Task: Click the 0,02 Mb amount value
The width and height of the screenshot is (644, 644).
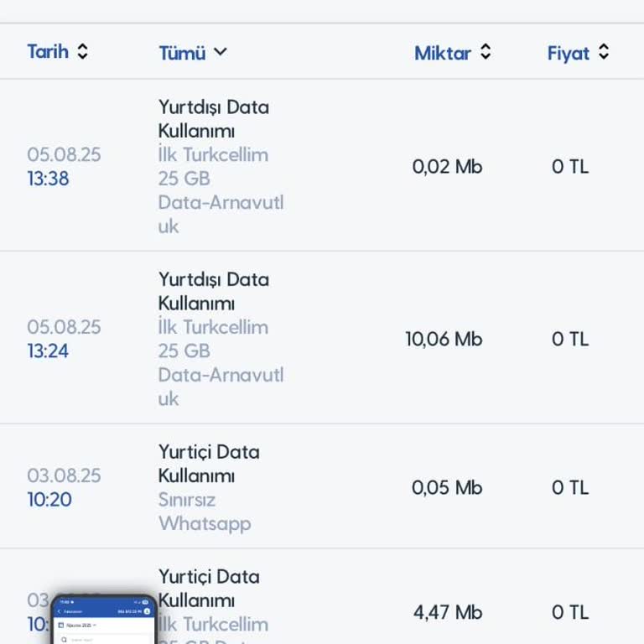Action: [x=447, y=166]
